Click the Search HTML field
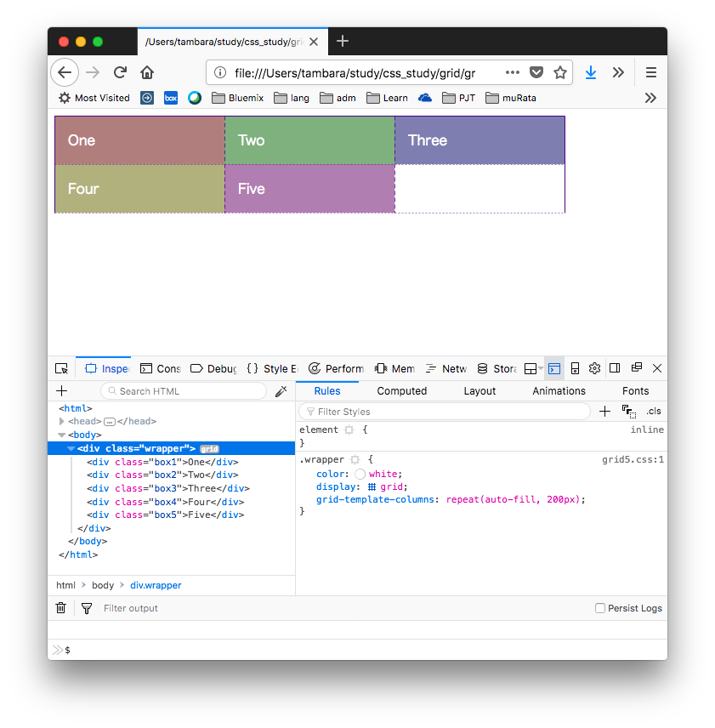715x728 pixels. pyautogui.click(x=184, y=391)
